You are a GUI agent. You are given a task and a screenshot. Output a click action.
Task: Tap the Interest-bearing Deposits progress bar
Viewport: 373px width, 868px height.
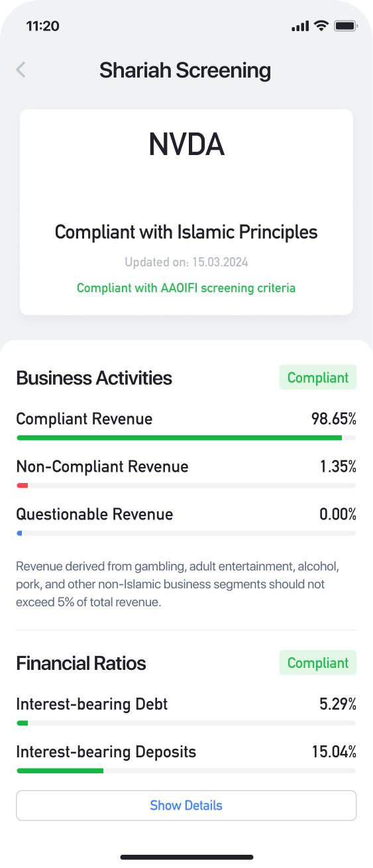186,771
